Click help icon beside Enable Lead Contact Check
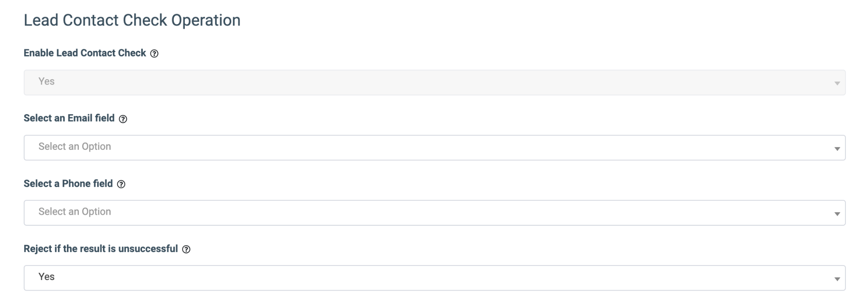 pos(154,53)
